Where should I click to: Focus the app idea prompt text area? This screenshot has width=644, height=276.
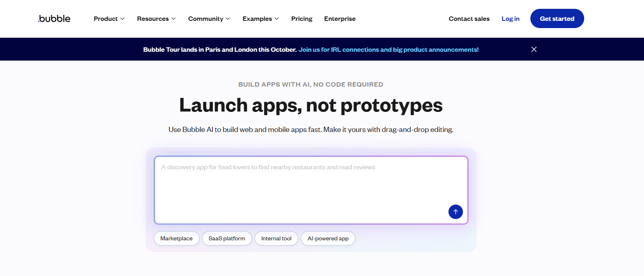(311, 190)
